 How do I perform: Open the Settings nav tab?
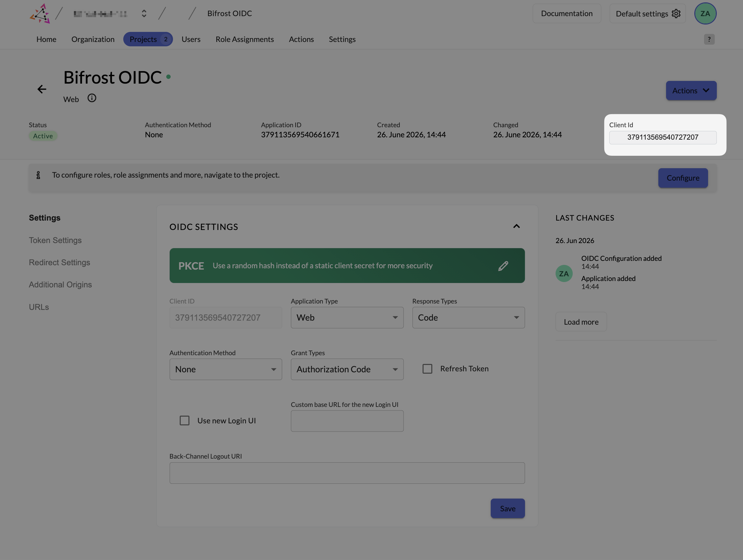coord(342,39)
